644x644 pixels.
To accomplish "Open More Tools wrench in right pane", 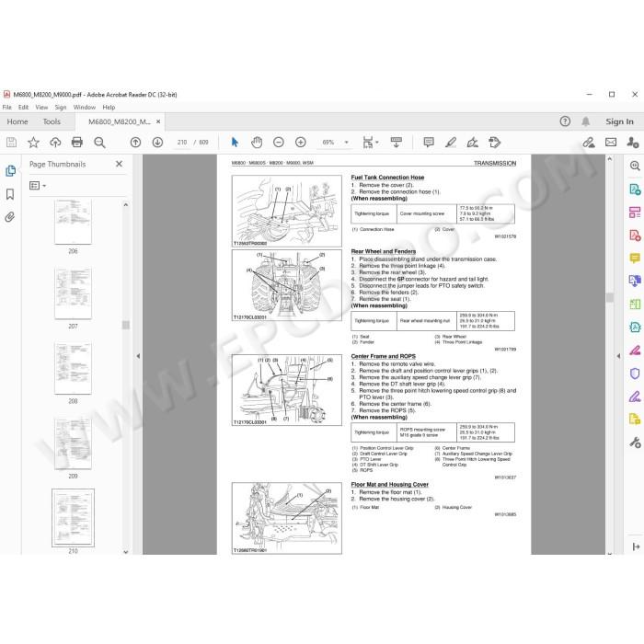I will pyautogui.click(x=635, y=443).
